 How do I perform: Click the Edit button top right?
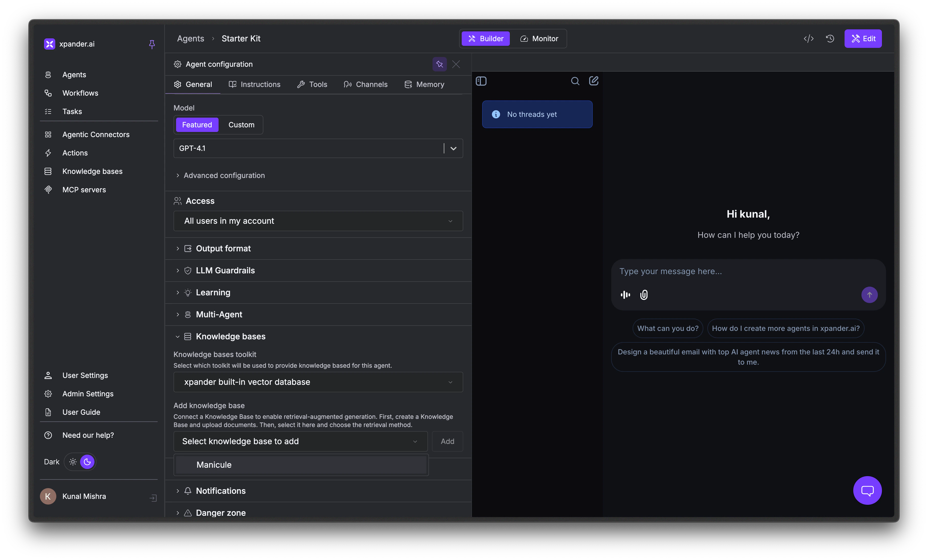coord(863,38)
